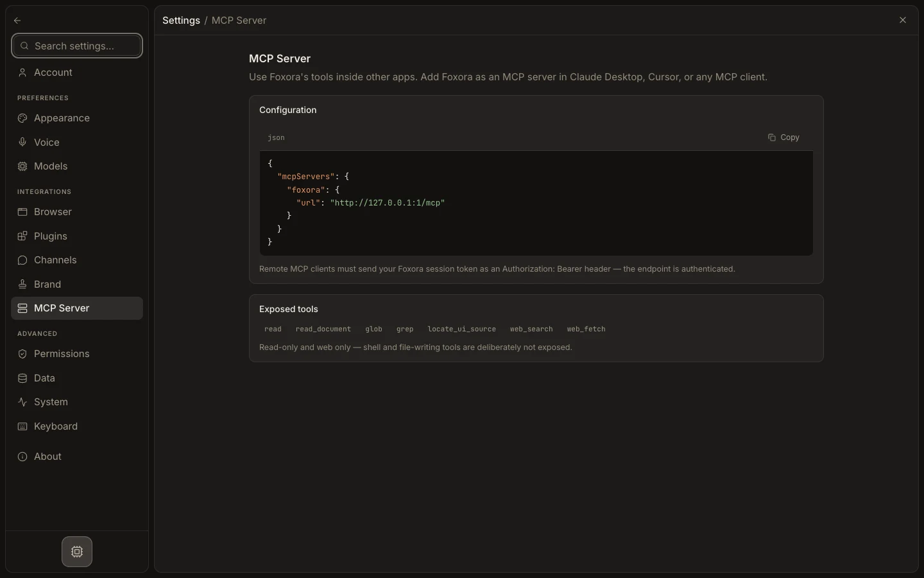Click the read tool tag

273,329
